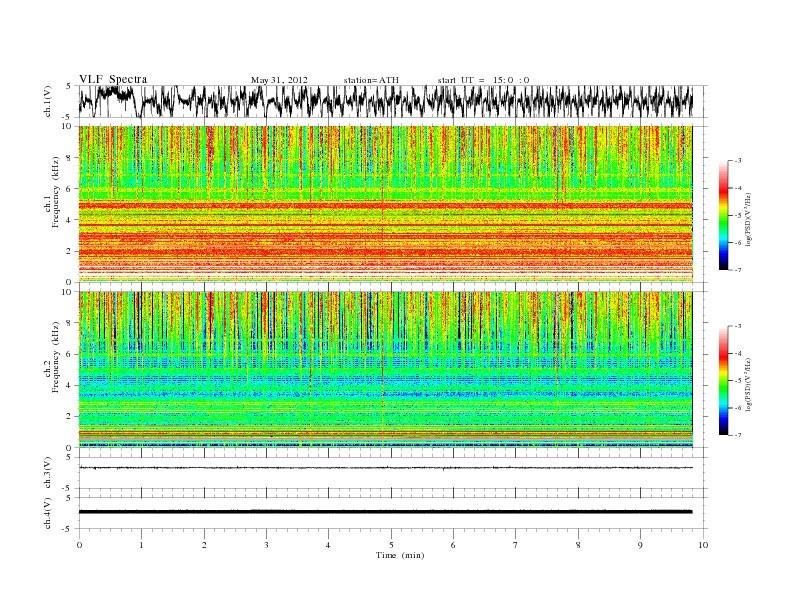Click the '-3' value on the ch.1 colorbar
The height and width of the screenshot is (612, 792).
coord(737,161)
